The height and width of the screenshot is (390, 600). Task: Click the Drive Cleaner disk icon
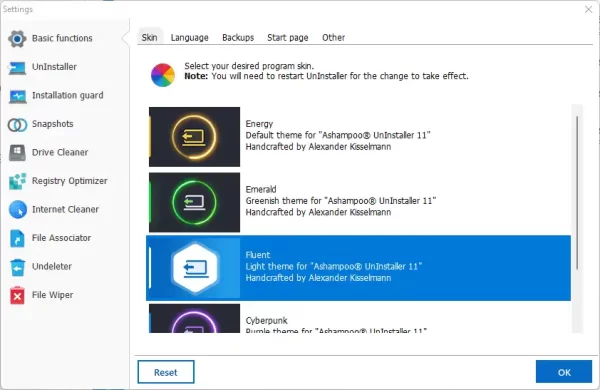pos(17,153)
